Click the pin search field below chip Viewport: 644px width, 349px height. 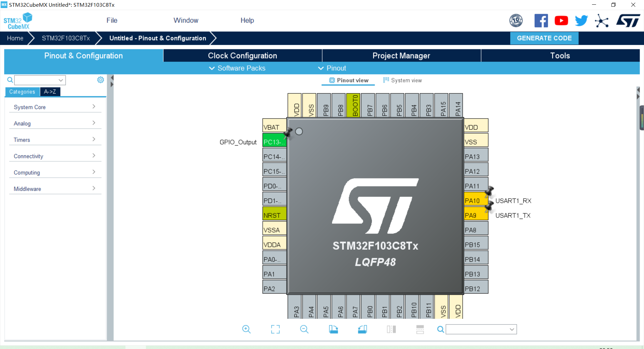[480, 329]
